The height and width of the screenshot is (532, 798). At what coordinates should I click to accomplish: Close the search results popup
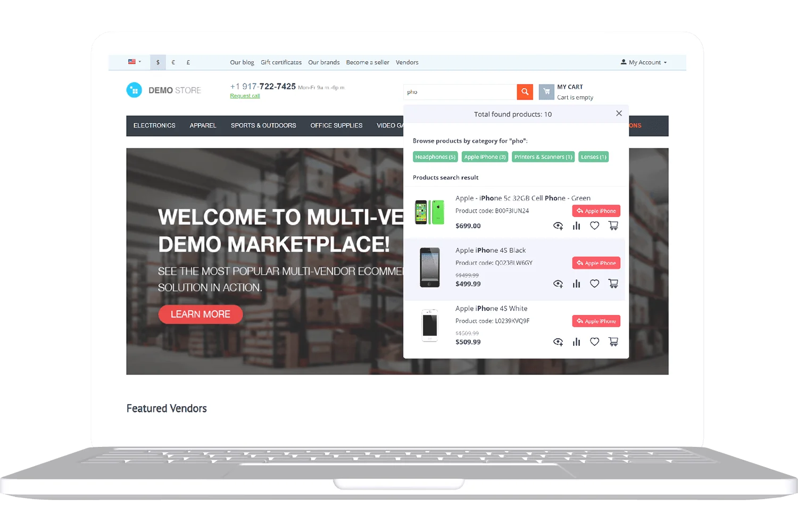[619, 113]
